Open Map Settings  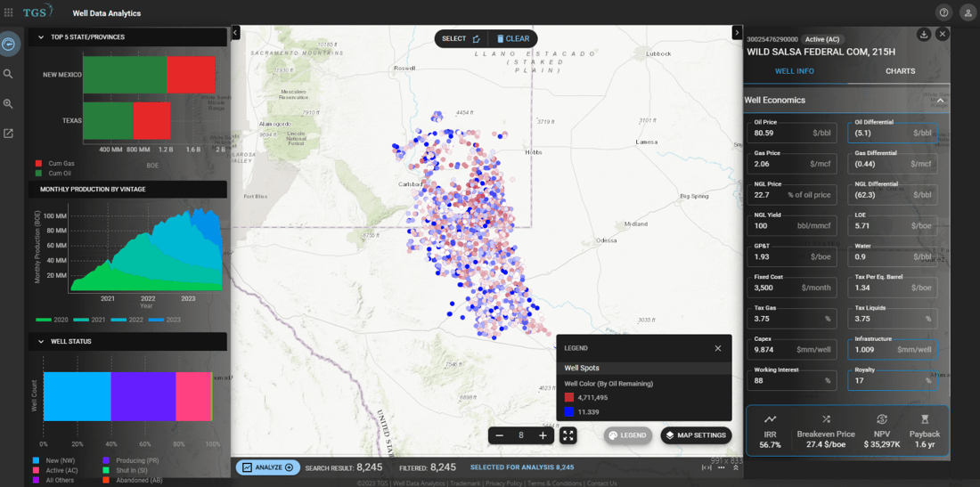tap(696, 435)
